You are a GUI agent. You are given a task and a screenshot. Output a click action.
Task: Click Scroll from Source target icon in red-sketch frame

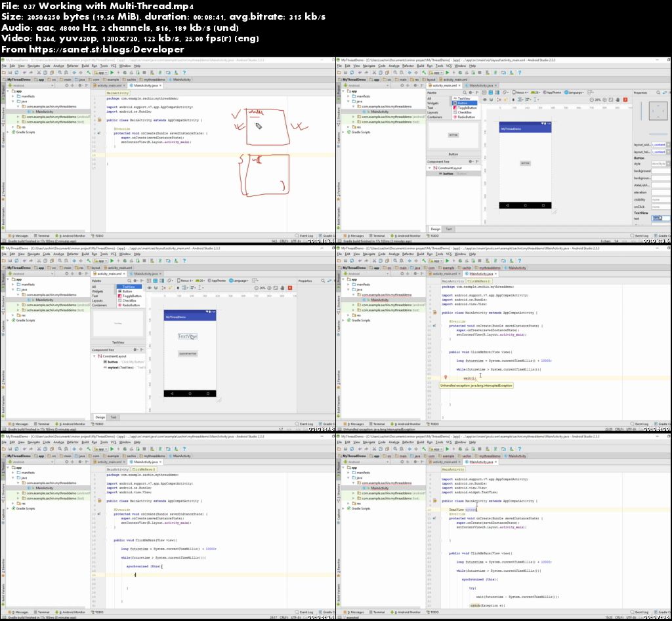coord(67,85)
